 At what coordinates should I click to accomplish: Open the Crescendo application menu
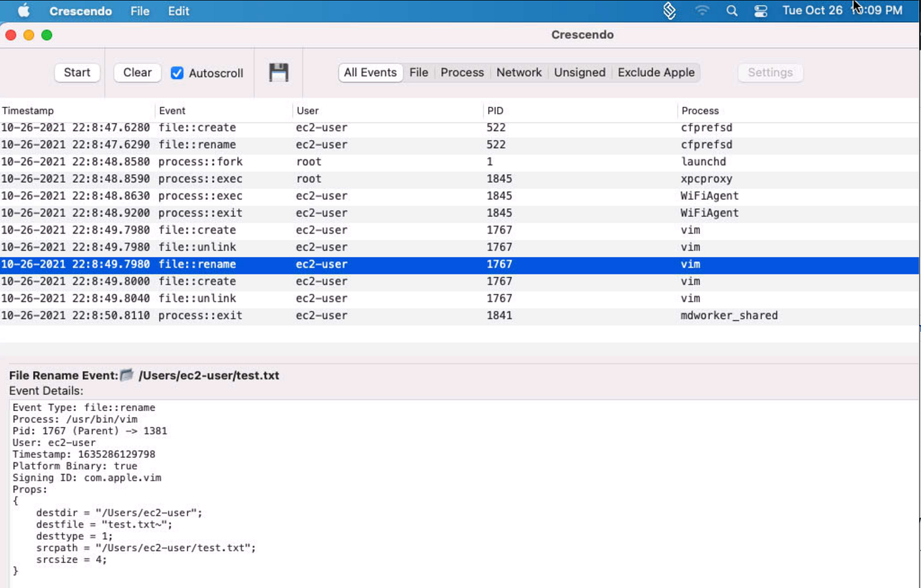click(x=81, y=11)
